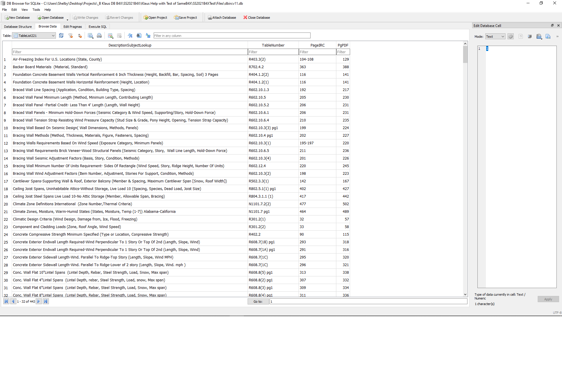Clear all filters with the funnel icon
This screenshot has height=392, width=562.
coord(70,36)
